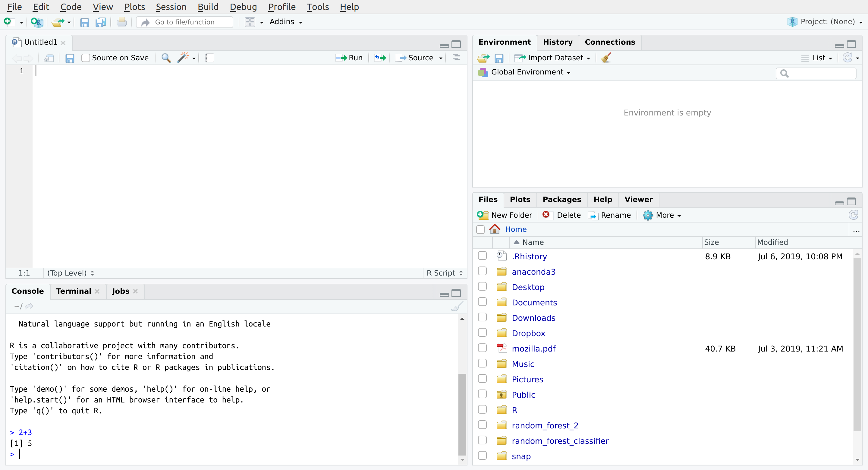Click the Open File folder icon in main toolbar
Image resolution: width=868 pixels, height=470 pixels.
[58, 22]
